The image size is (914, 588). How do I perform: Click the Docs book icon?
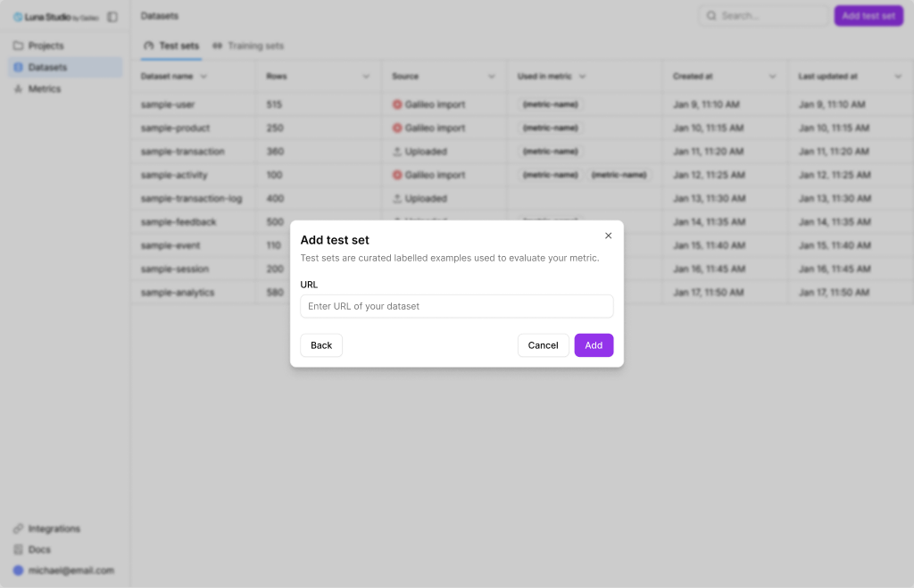(x=18, y=550)
